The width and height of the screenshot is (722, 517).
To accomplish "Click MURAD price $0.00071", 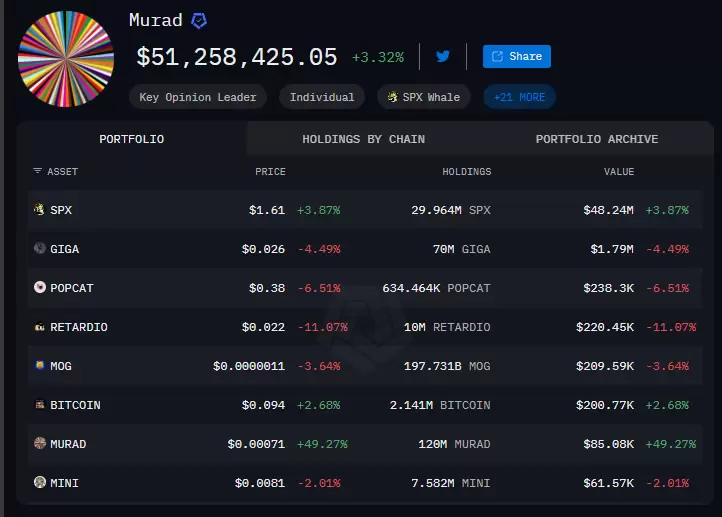I will pos(256,444).
